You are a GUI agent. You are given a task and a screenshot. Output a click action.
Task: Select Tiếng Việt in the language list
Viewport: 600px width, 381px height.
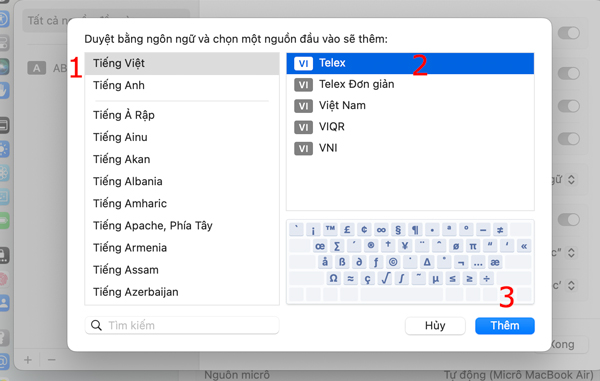point(182,64)
